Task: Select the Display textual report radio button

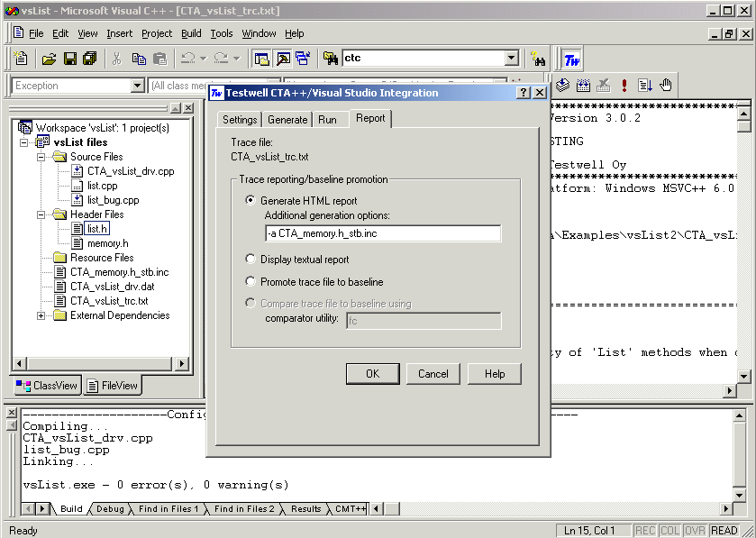Action: 250,260
